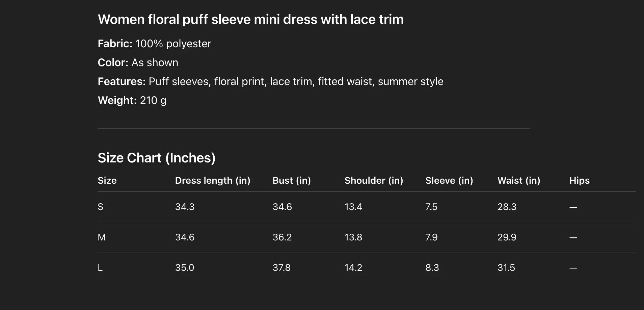Click the 100% polyester text
This screenshot has width=644, height=310.
173,44
